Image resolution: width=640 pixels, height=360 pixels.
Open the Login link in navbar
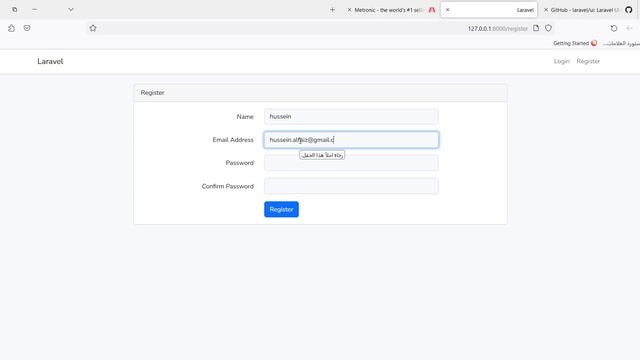(x=561, y=61)
